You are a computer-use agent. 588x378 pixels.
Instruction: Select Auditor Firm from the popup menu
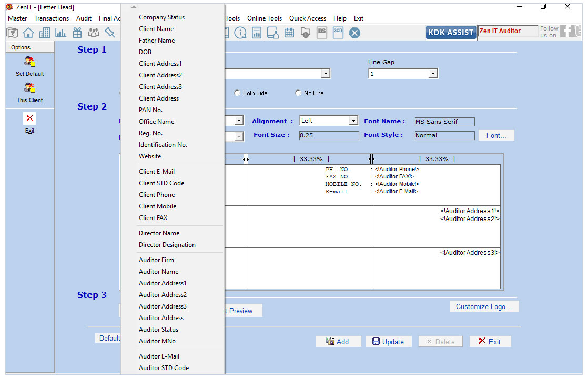156,260
